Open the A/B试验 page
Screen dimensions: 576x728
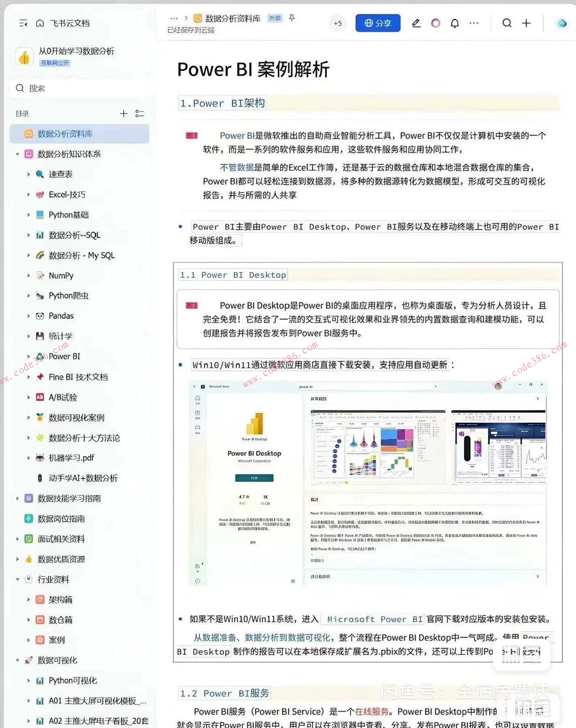(x=63, y=397)
